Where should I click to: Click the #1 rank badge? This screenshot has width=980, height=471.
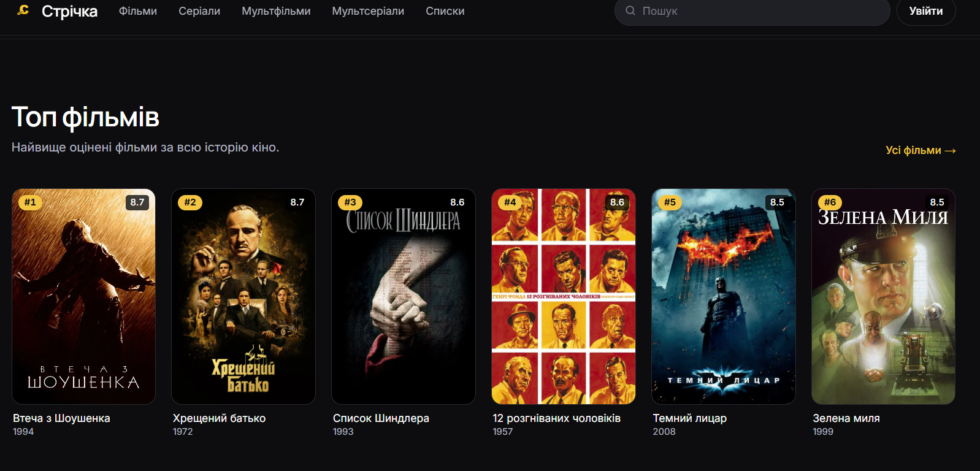point(30,202)
